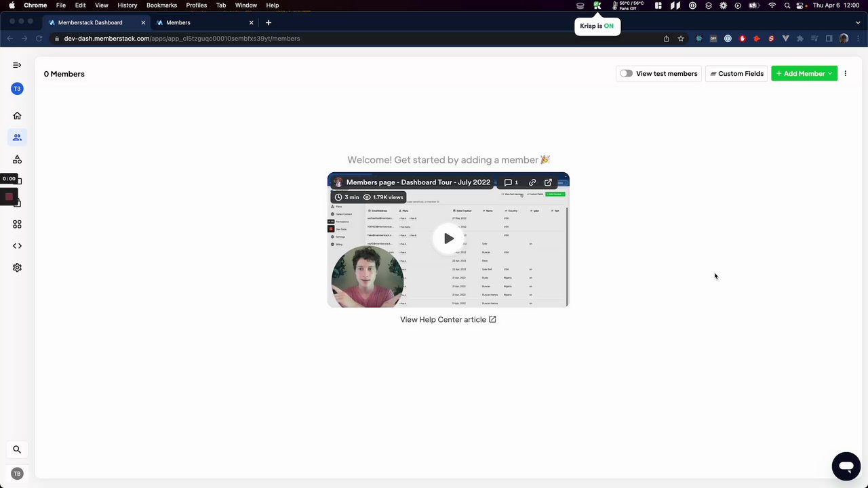Image resolution: width=868 pixels, height=488 pixels.
Task: Open Plans shapes icon in sidebar
Action: pos(17,159)
